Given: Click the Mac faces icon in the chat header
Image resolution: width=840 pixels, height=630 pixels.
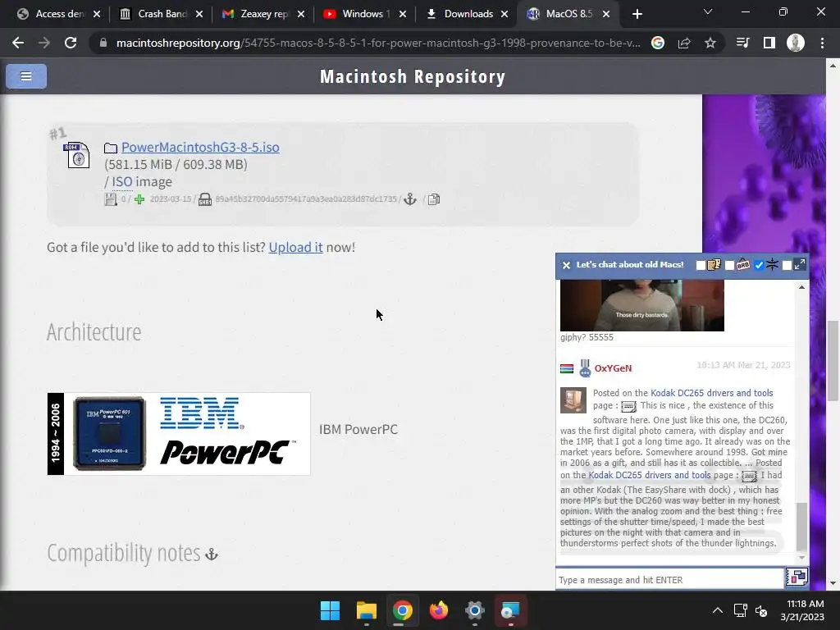Looking at the screenshot, I should [714, 265].
